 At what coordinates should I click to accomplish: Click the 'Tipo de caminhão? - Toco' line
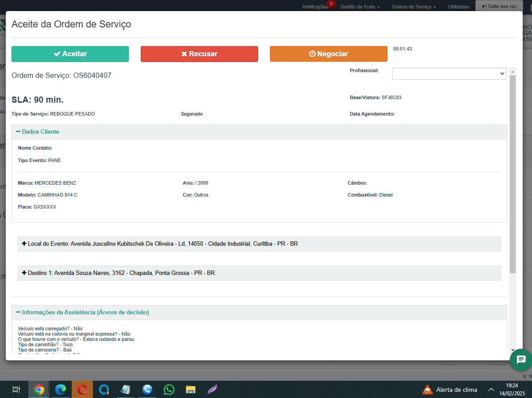click(x=45, y=344)
